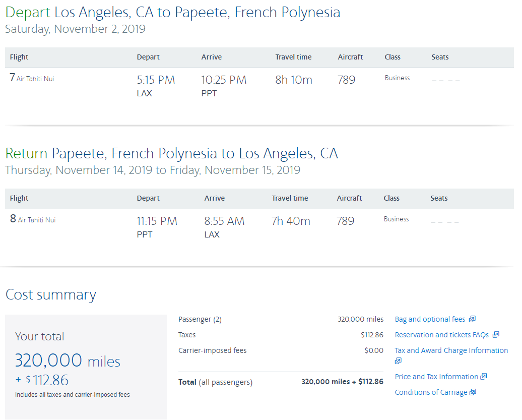Click the 8h 10m travel time
Screen dimensions: 522x420
pyautogui.click(x=294, y=80)
